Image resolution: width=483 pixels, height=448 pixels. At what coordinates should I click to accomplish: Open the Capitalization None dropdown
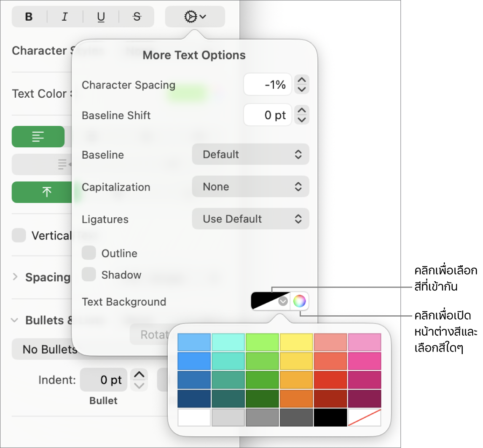250,187
